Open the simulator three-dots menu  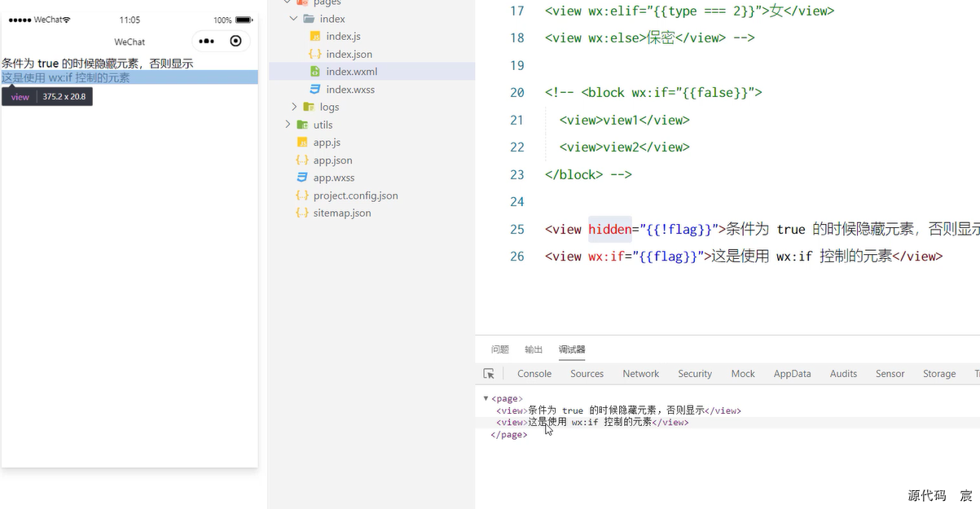point(206,41)
